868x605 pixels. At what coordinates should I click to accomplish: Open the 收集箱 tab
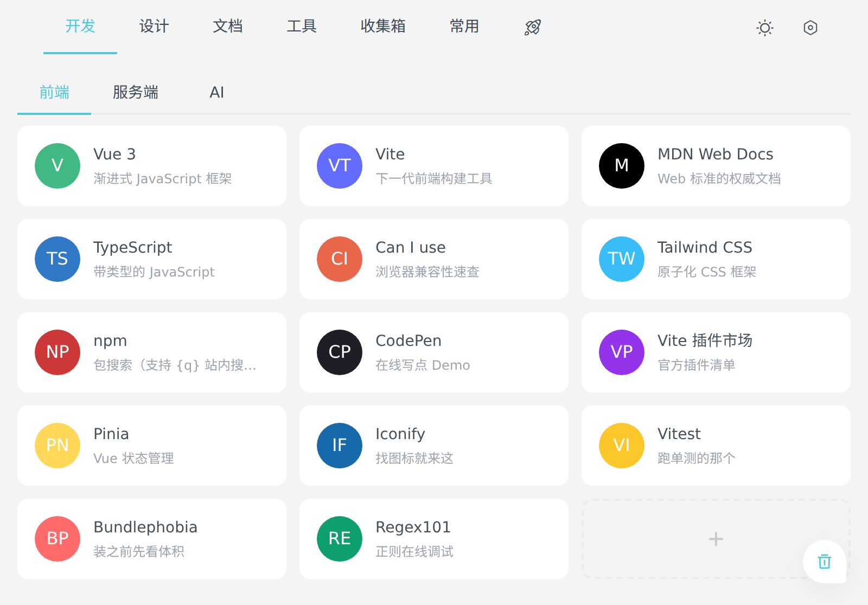383,26
